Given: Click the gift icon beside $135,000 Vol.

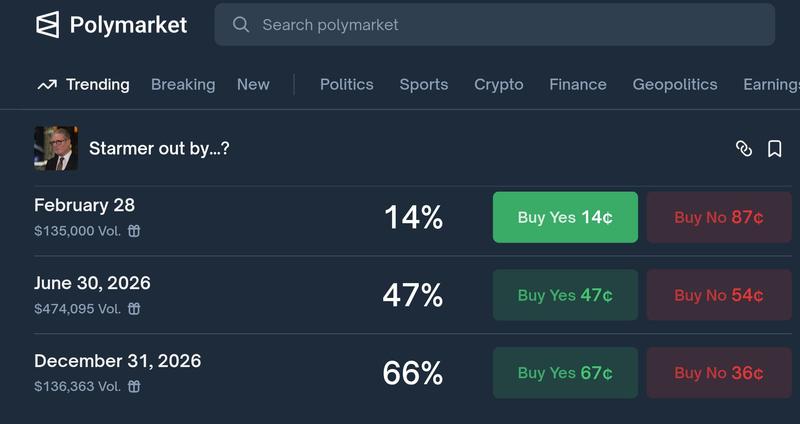Looking at the screenshot, I should point(134,231).
